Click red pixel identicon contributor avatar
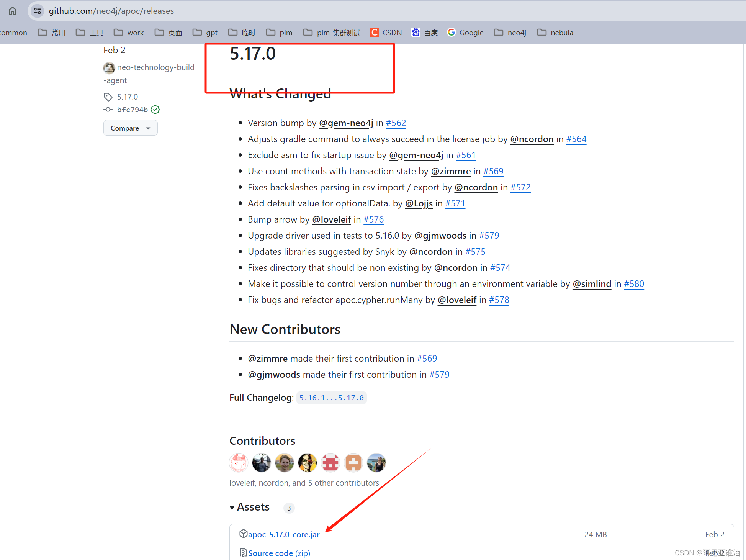 point(330,463)
